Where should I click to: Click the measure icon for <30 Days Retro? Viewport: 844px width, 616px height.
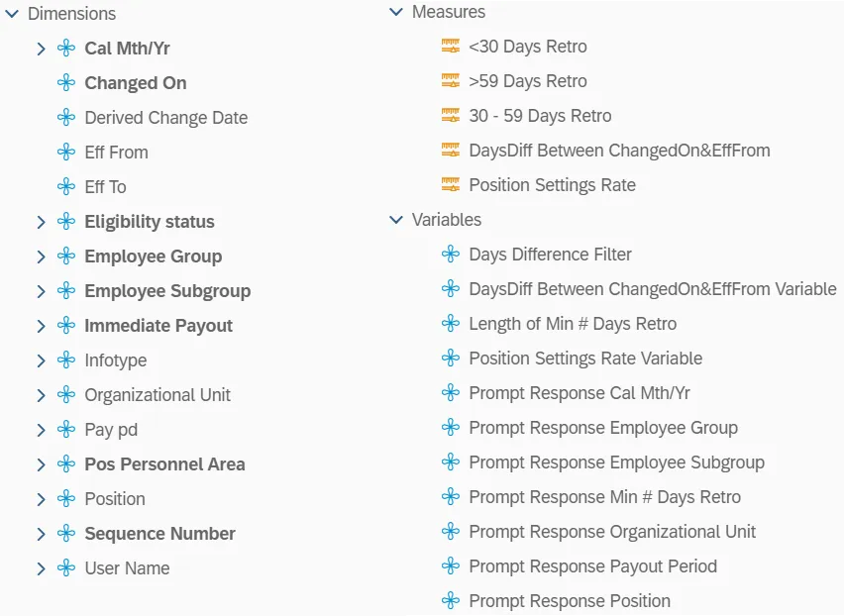(451, 47)
